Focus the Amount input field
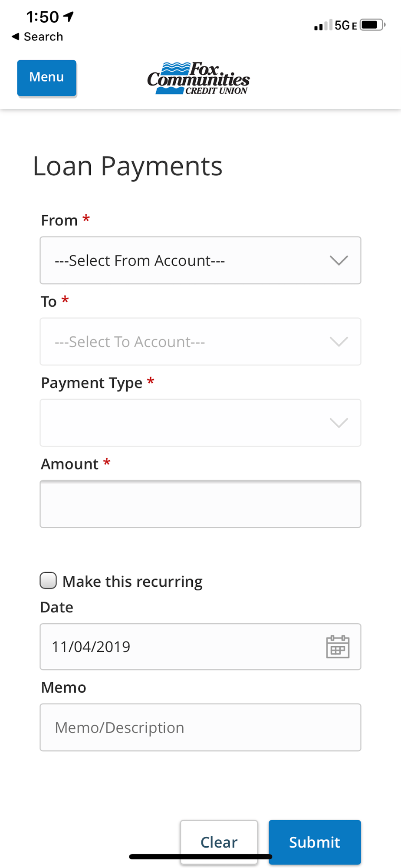This screenshot has width=401, height=868. click(x=200, y=504)
